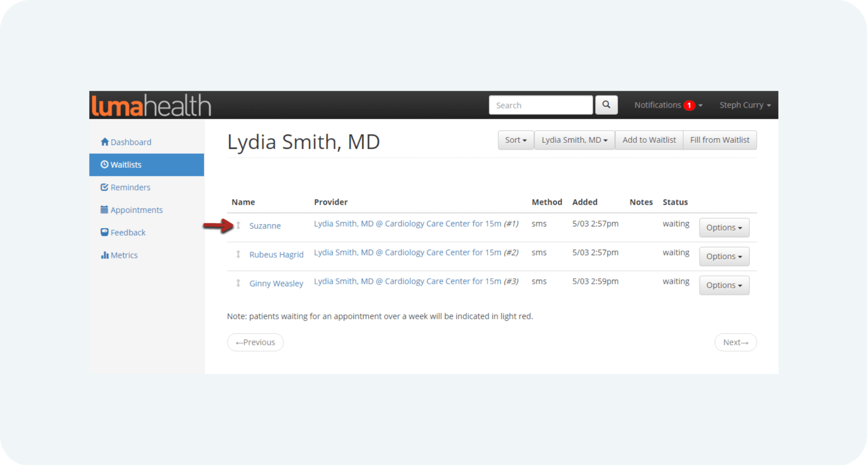The width and height of the screenshot is (868, 465).
Task: Expand the Sort dropdown
Action: (x=515, y=140)
